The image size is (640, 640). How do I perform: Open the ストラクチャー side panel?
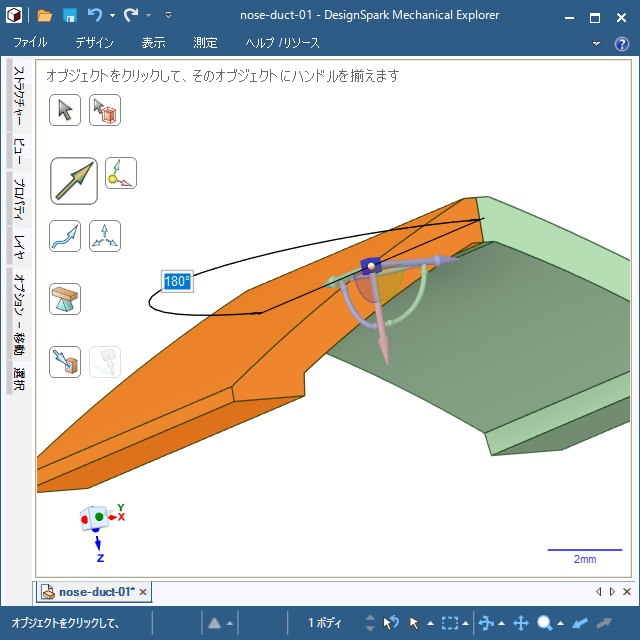18,99
